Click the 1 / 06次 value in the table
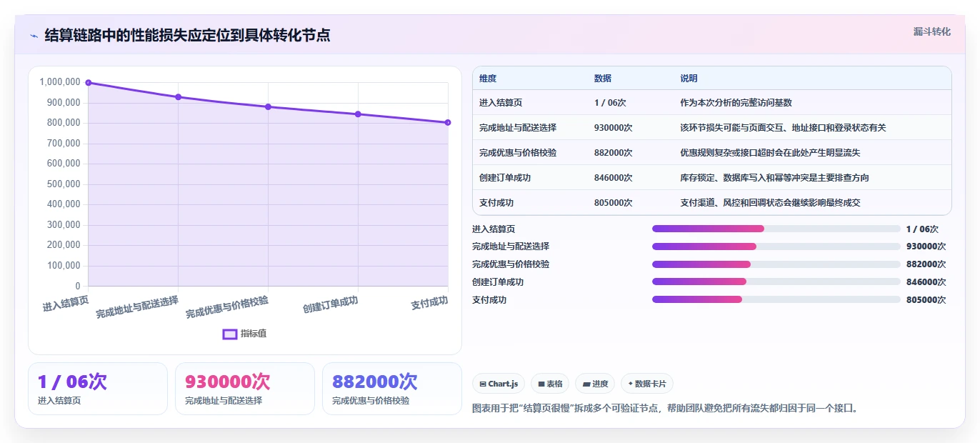This screenshot has width=980, height=443. [x=610, y=103]
